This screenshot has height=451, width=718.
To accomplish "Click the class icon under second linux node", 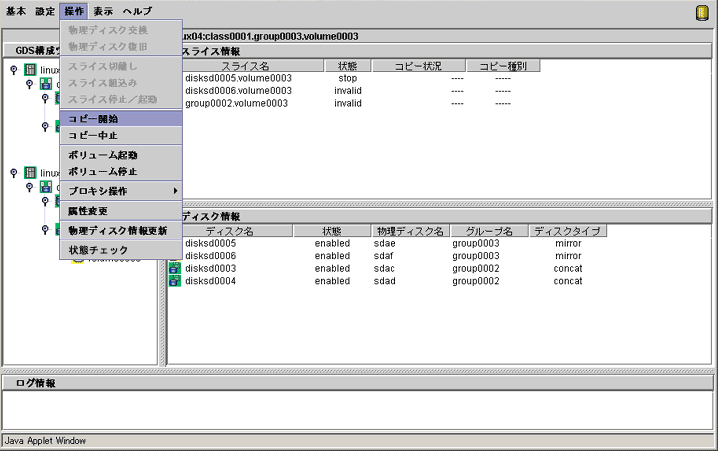I will 46,187.
